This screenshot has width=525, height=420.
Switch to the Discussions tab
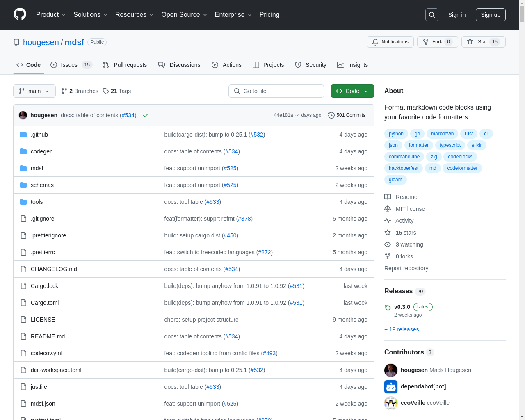tap(179, 65)
